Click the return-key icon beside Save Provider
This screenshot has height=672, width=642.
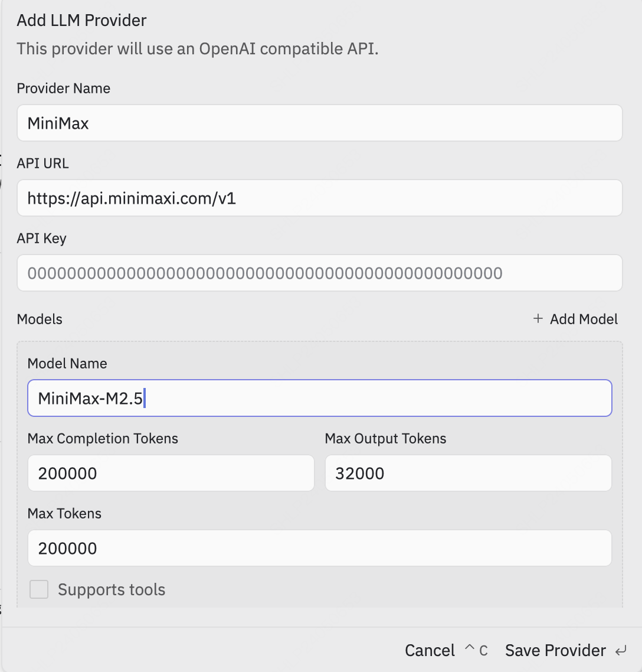(x=620, y=651)
